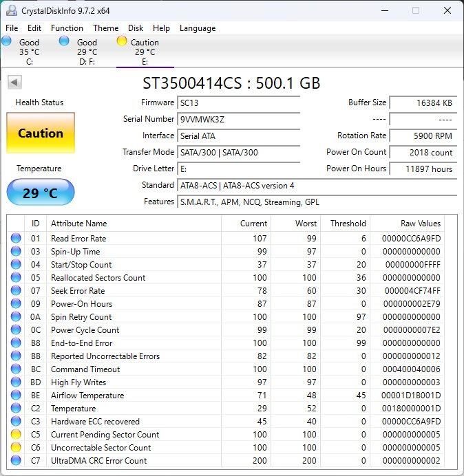Click blue status icon for Reported Uncorrectable Errors
The width and height of the screenshot is (464, 476).
point(16,356)
